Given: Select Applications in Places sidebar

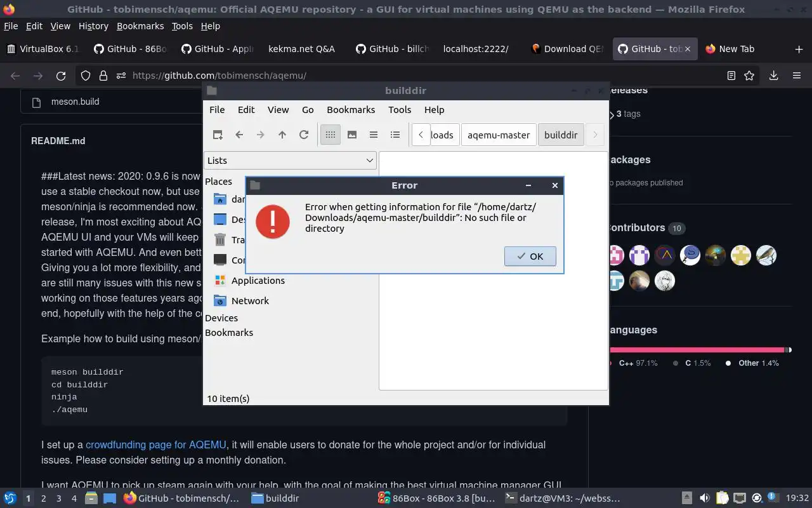Looking at the screenshot, I should [x=258, y=281].
